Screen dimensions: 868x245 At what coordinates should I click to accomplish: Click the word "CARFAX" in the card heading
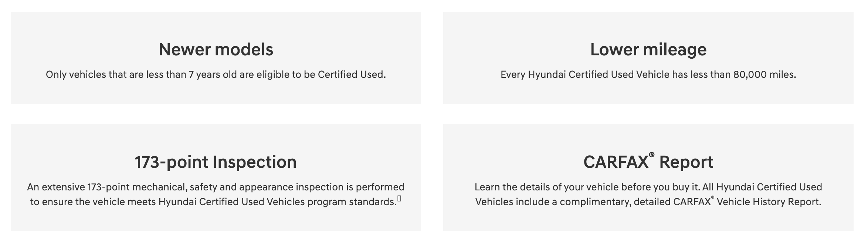616,162
